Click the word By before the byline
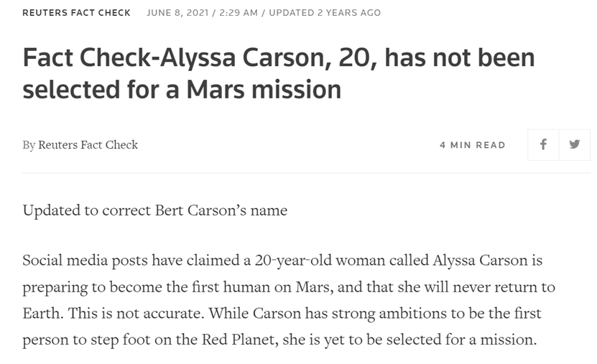The width and height of the screenshot is (597, 364). tap(29, 145)
